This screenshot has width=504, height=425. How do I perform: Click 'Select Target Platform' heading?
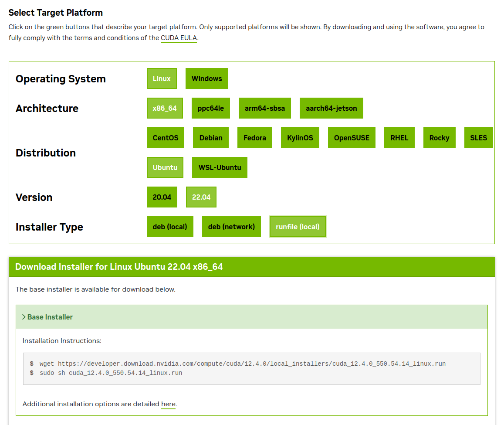(56, 13)
